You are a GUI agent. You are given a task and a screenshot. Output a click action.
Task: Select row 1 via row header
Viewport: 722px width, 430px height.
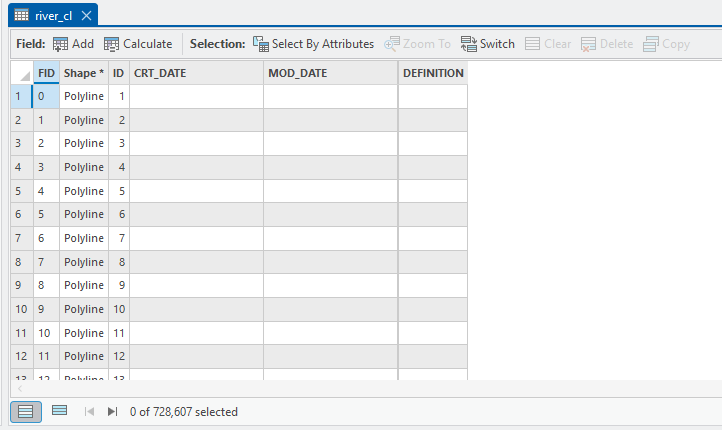17,97
